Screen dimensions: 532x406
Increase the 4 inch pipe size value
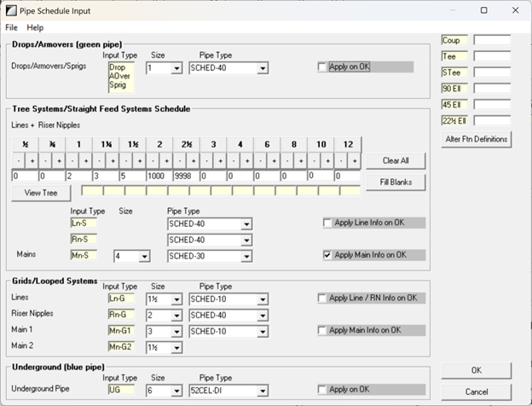click(x=246, y=160)
